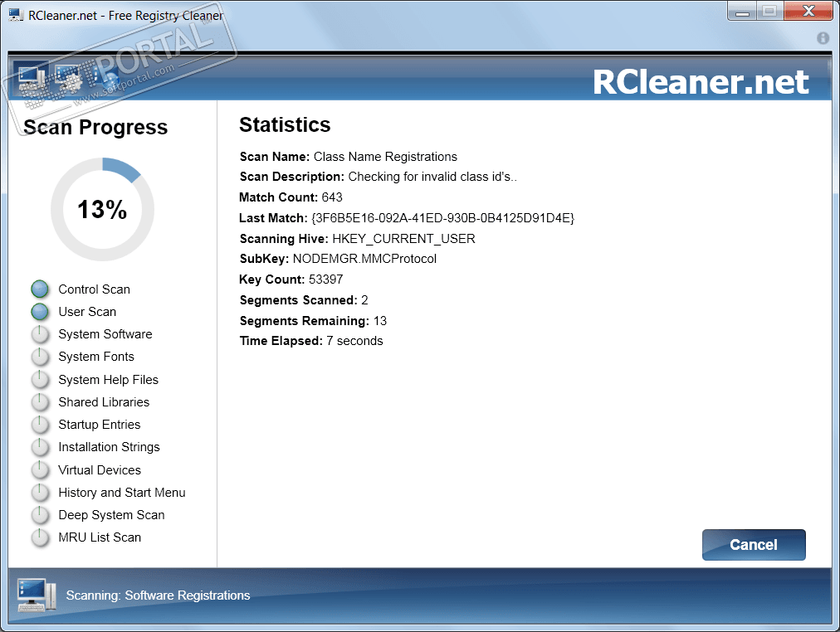Click the Control Scan status icon

[40, 289]
